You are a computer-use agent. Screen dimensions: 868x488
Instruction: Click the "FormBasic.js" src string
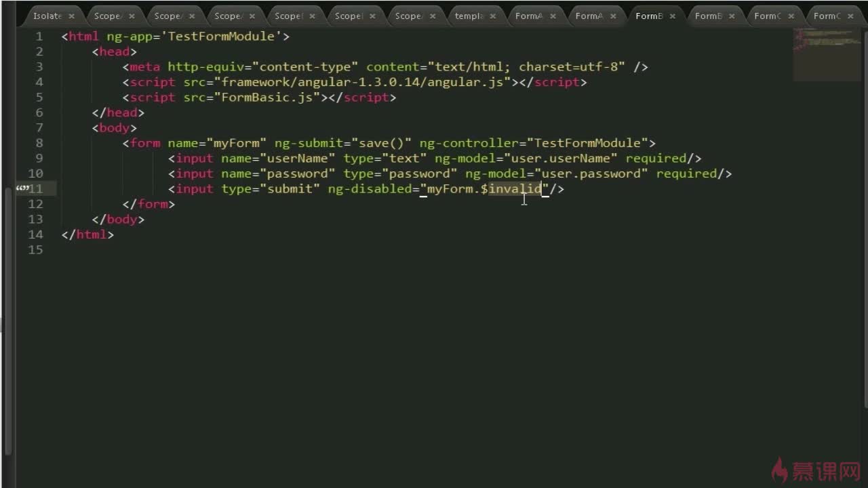click(267, 97)
